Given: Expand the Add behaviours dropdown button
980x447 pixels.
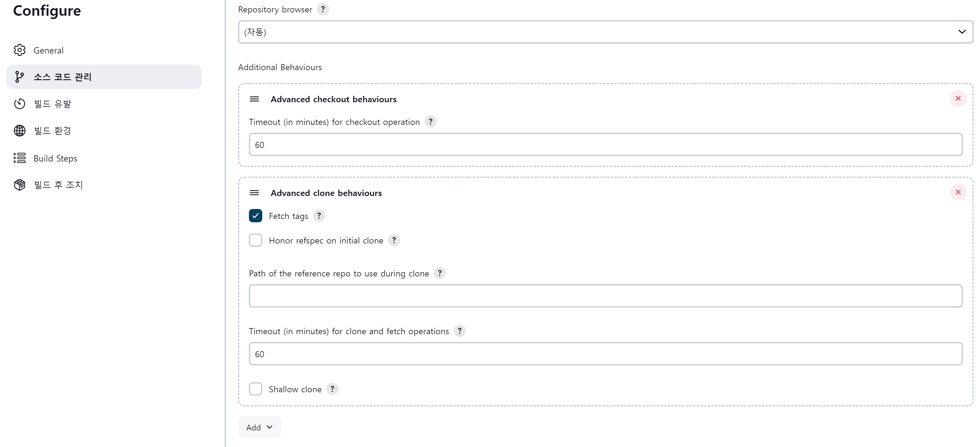Looking at the screenshot, I should tap(260, 427).
